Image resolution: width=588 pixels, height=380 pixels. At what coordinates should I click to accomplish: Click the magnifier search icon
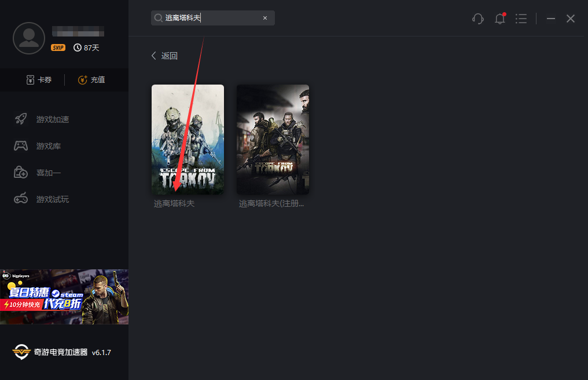click(x=158, y=18)
